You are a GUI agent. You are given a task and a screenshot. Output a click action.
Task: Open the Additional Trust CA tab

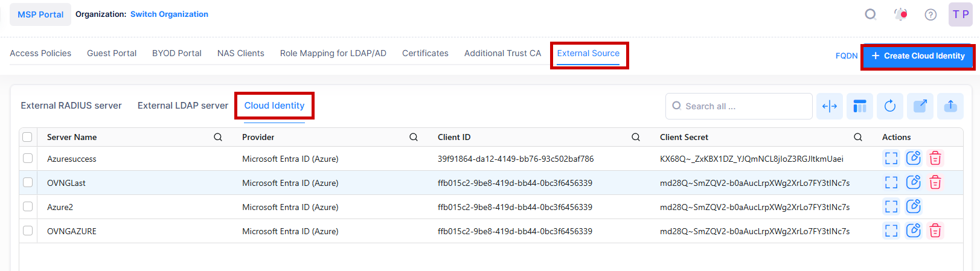(x=503, y=53)
